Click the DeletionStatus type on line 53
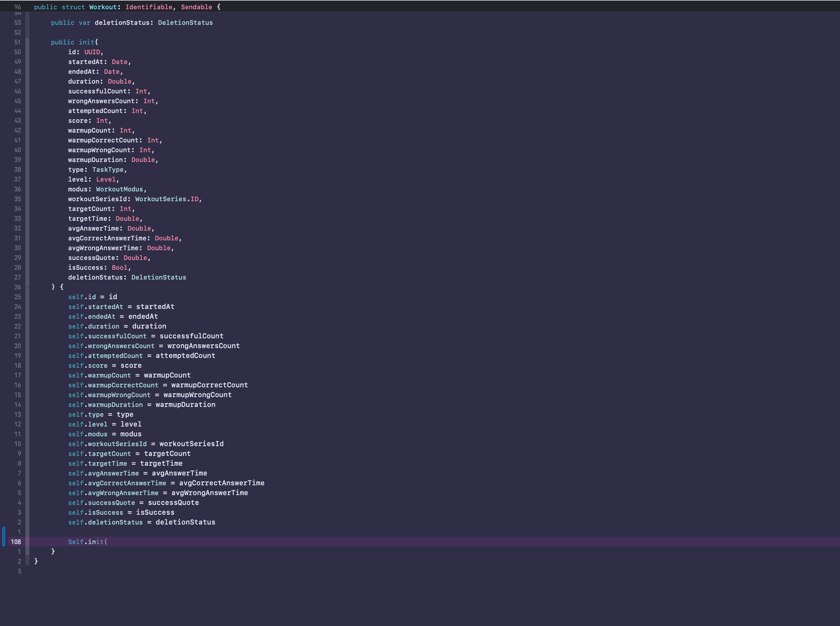Image resolution: width=840 pixels, height=626 pixels. pyautogui.click(x=185, y=23)
